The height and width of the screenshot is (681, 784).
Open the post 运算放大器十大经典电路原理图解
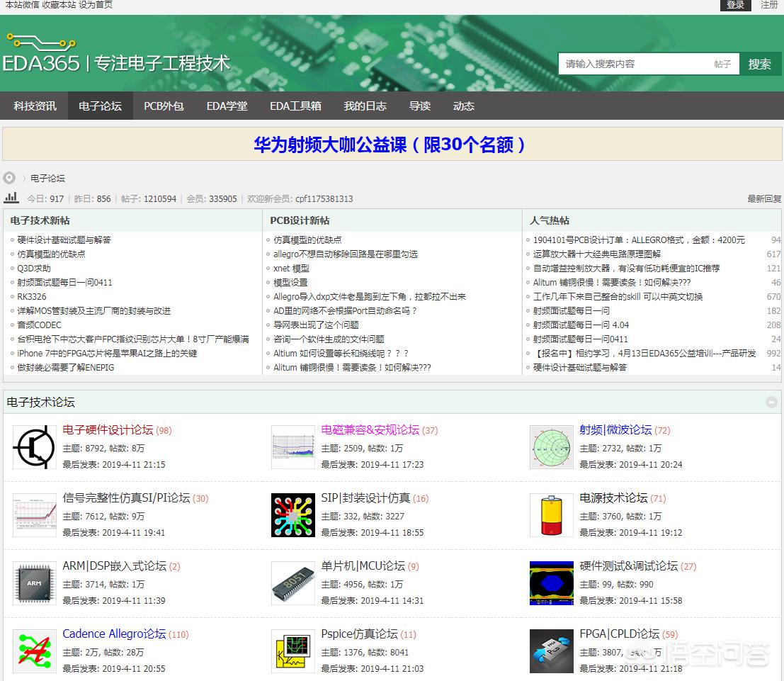(597, 254)
